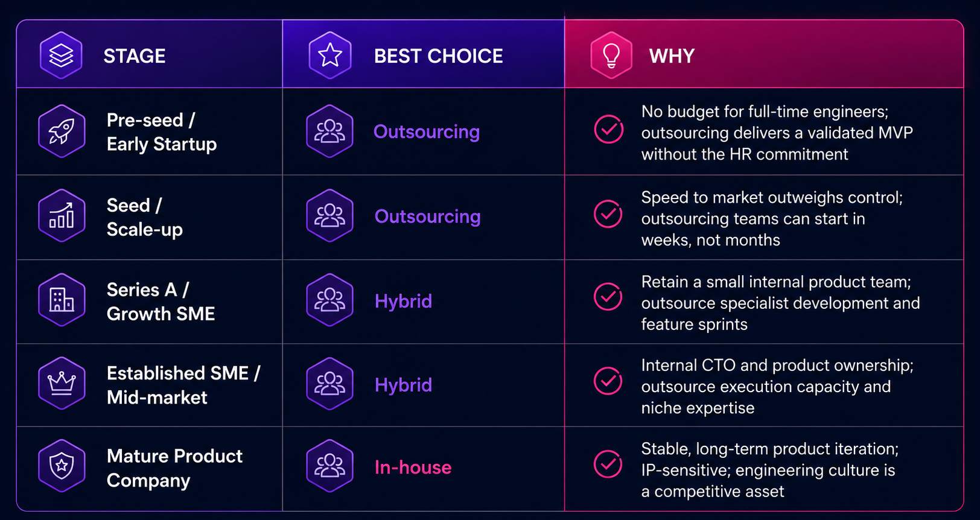Click the lightbulb icon beside WHY
The width and height of the screenshot is (980, 520).
[611, 55]
